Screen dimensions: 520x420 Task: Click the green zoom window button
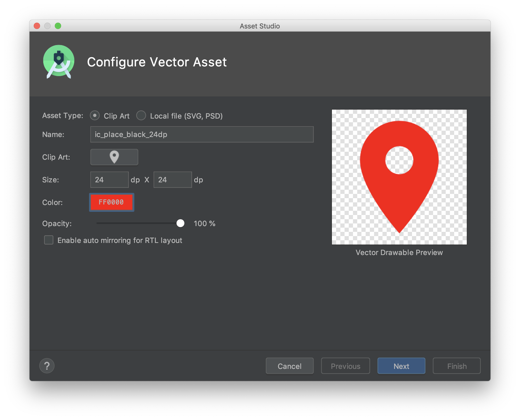(58, 26)
